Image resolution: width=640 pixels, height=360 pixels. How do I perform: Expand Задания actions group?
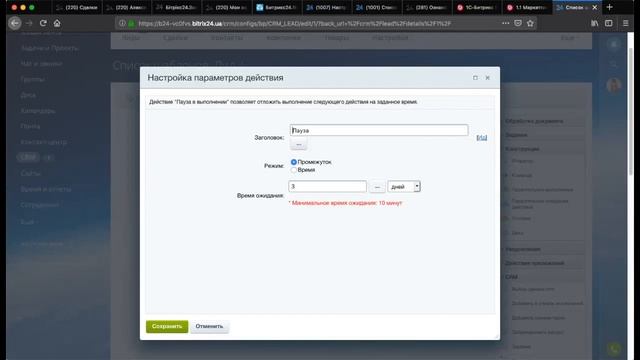click(543, 135)
